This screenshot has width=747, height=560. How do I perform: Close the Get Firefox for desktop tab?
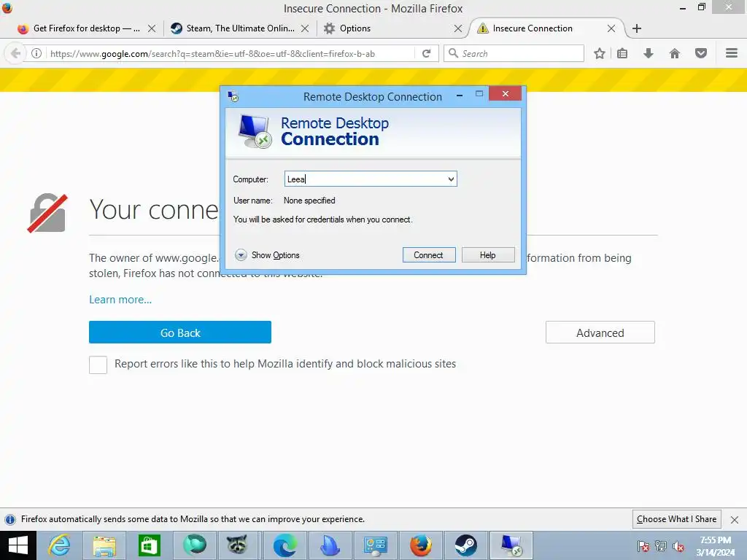click(152, 28)
